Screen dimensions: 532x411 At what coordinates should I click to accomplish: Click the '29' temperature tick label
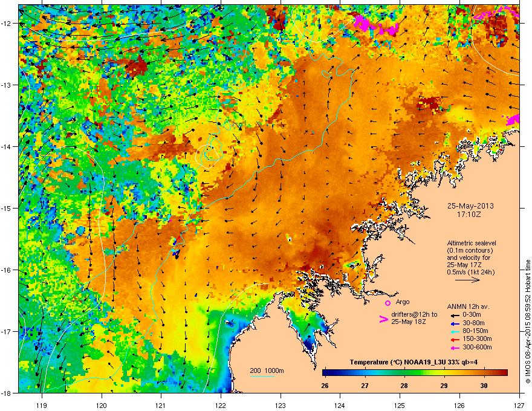tap(444, 386)
